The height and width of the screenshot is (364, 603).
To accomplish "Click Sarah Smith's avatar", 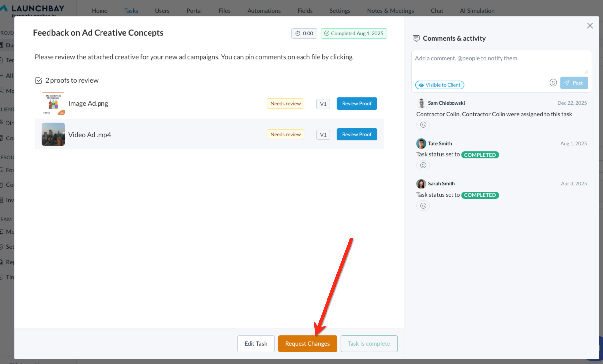I will [421, 184].
